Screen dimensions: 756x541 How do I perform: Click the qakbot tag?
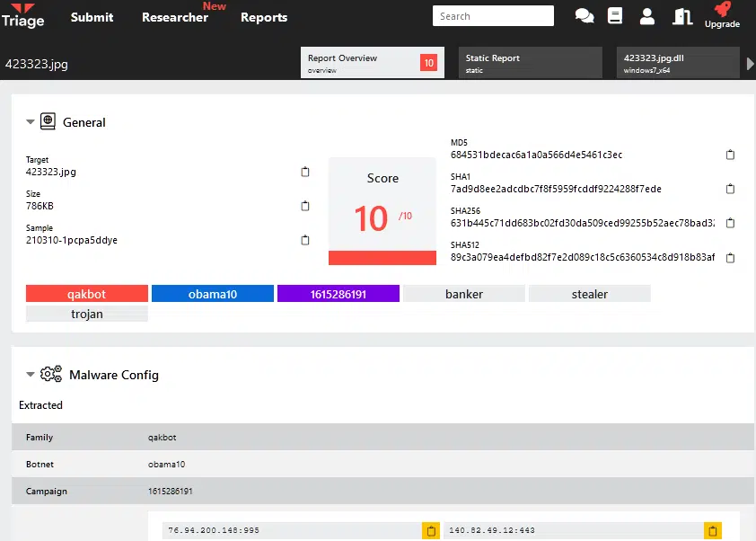tap(86, 294)
